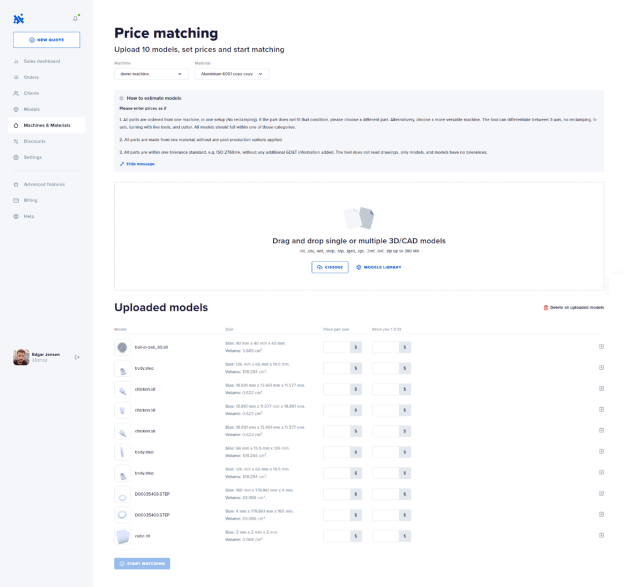Screen dimensions: 640x587
Task: Delete all uploaded models
Action: click(x=573, y=307)
